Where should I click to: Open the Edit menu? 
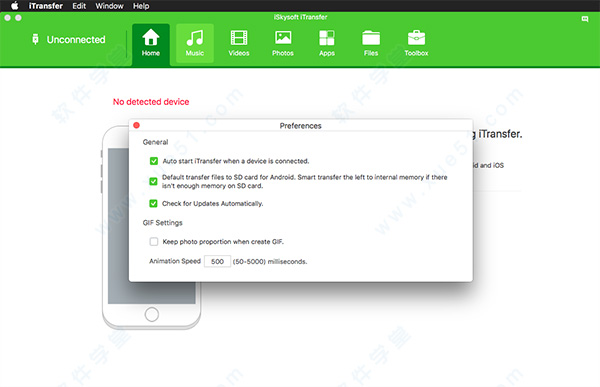click(x=79, y=6)
